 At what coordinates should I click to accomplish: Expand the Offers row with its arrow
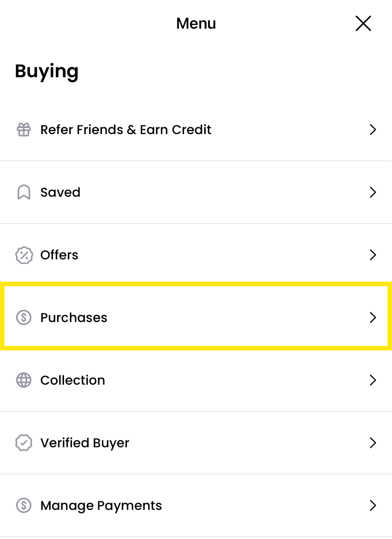click(373, 255)
